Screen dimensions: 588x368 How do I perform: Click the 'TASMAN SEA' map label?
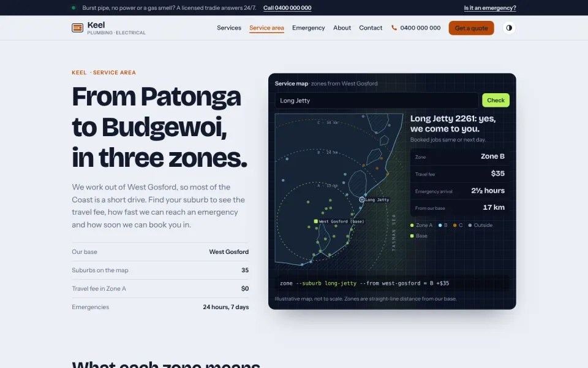click(393, 232)
